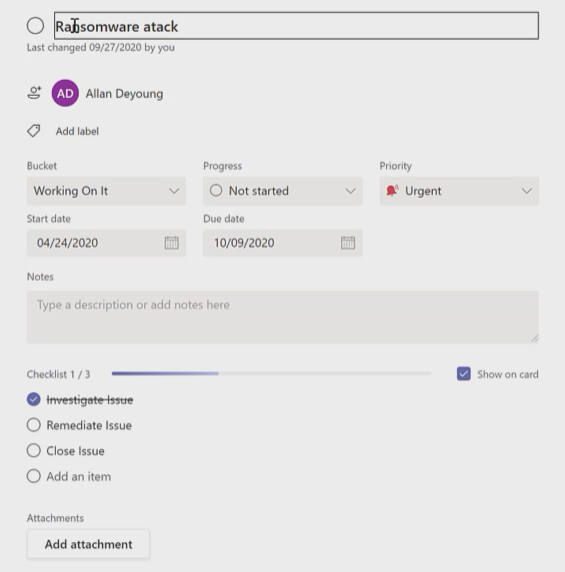This screenshot has width=565, height=572.
Task: Open the Priority dropdown set to Urgent
Action: pos(459,191)
